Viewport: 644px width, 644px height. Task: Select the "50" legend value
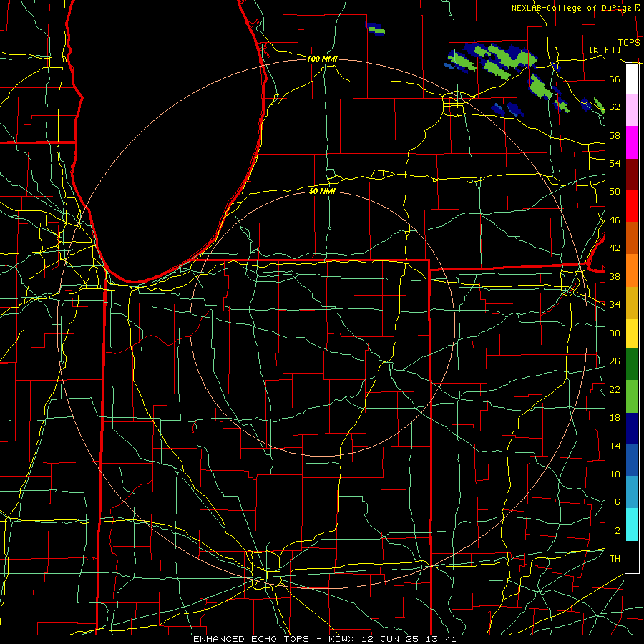coord(615,192)
